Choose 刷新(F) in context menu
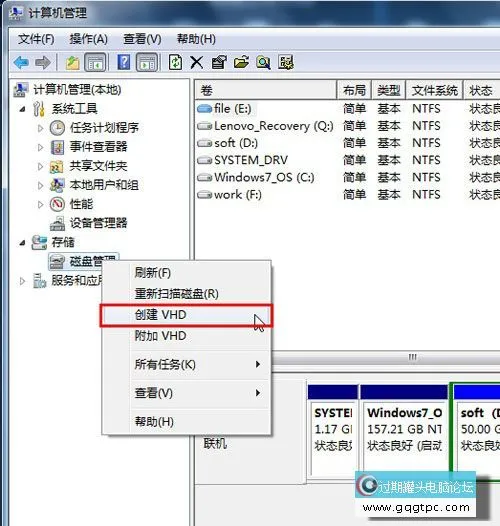 coord(186,273)
